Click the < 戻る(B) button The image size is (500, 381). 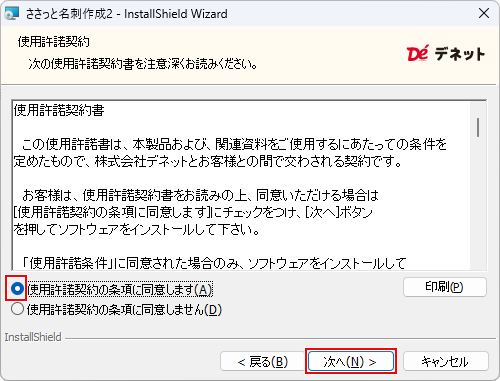coord(263,361)
